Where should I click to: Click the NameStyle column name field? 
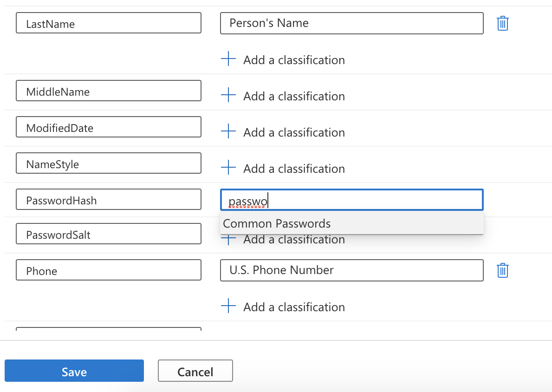coord(109,163)
